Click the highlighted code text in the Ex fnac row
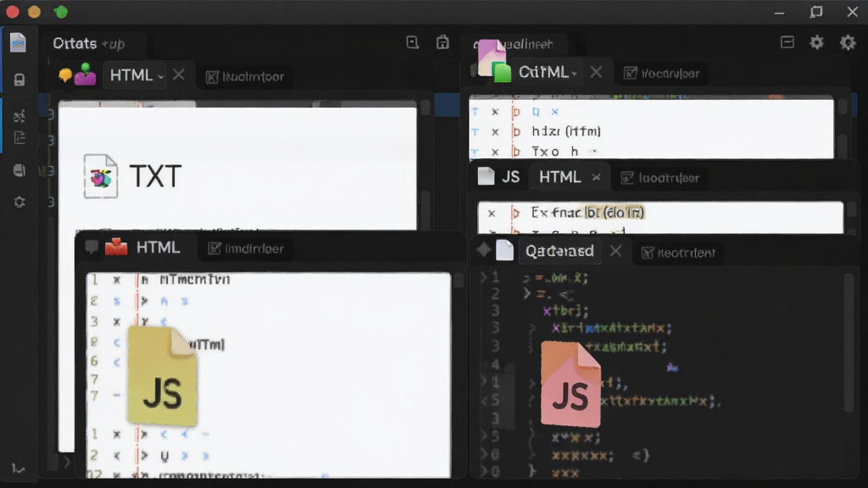Screen dimensions: 868x488 click(x=615, y=213)
